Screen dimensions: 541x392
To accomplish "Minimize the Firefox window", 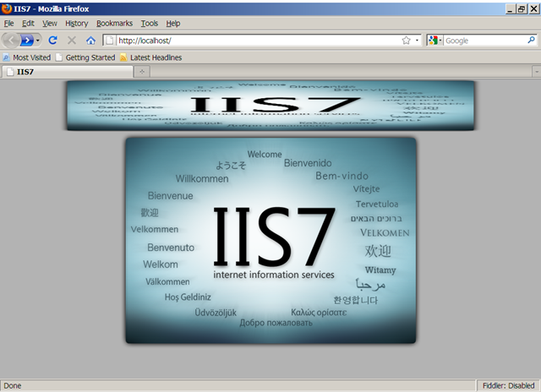I will [x=511, y=8].
